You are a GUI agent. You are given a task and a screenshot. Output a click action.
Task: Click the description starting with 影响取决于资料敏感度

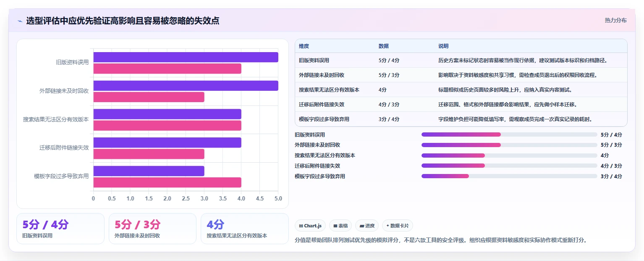pos(518,75)
